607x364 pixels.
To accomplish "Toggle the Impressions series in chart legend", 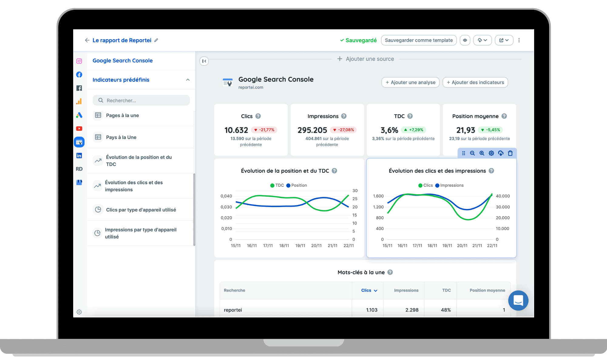I will pyautogui.click(x=449, y=185).
